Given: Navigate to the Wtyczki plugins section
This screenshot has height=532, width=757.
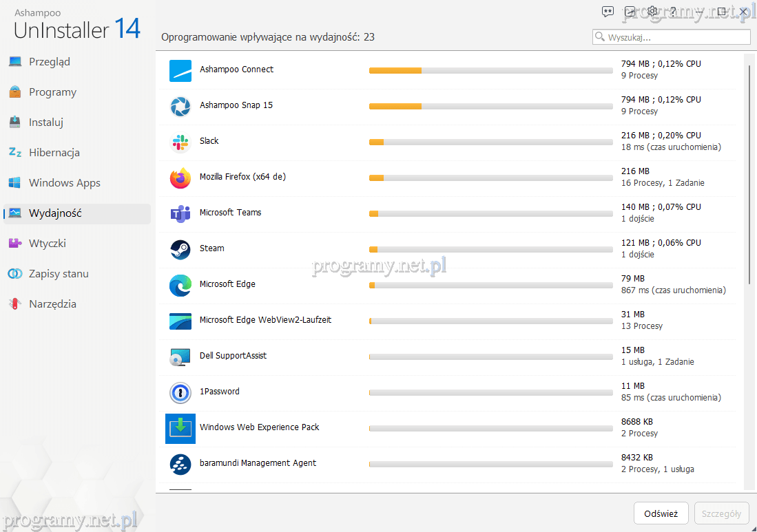Looking at the screenshot, I should 48,244.
